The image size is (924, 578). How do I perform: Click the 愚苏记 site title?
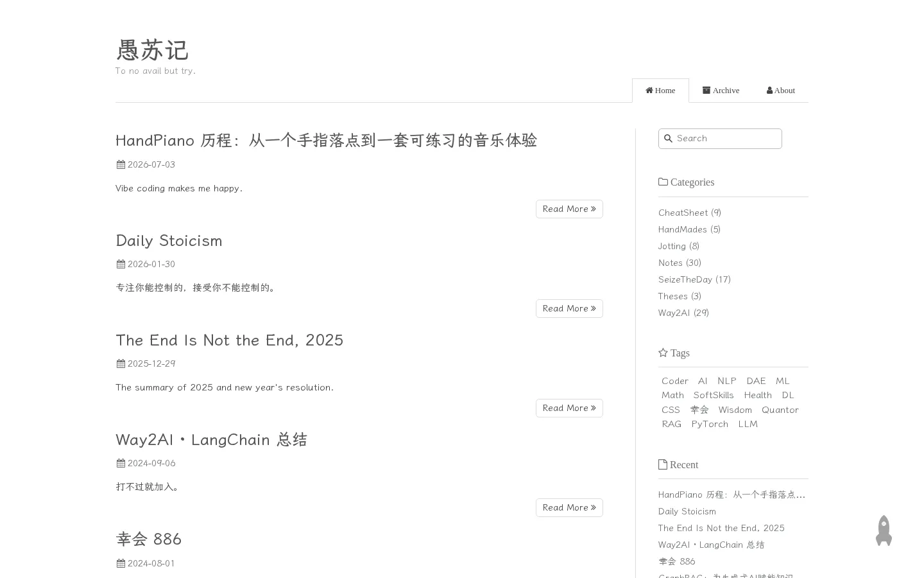coord(152,49)
